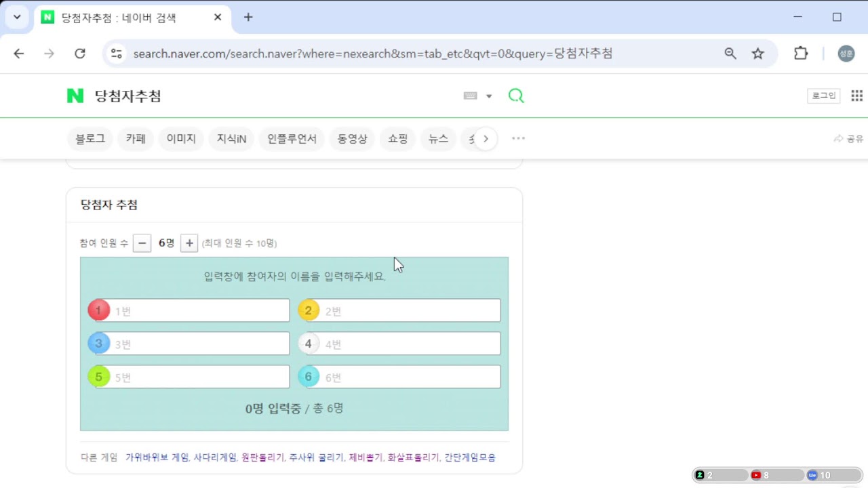Screen dimensions: 868x488
Task: Increase participant count with the plus button
Action: pos(189,243)
